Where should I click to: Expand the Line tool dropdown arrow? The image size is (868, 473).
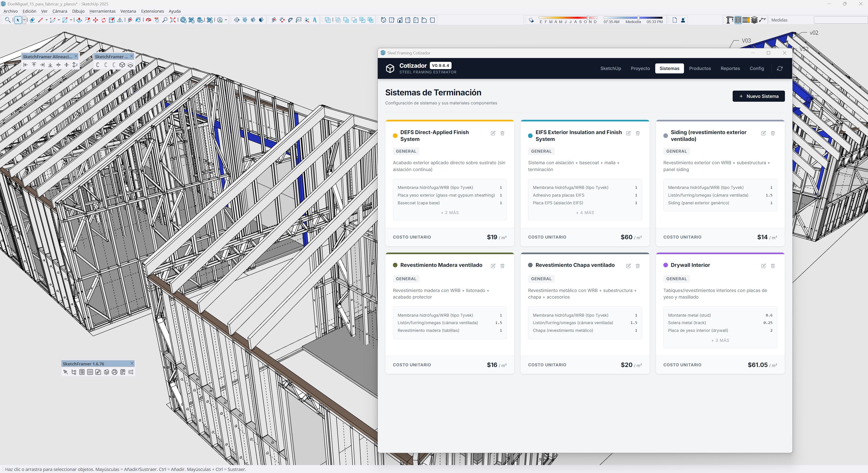point(46,20)
